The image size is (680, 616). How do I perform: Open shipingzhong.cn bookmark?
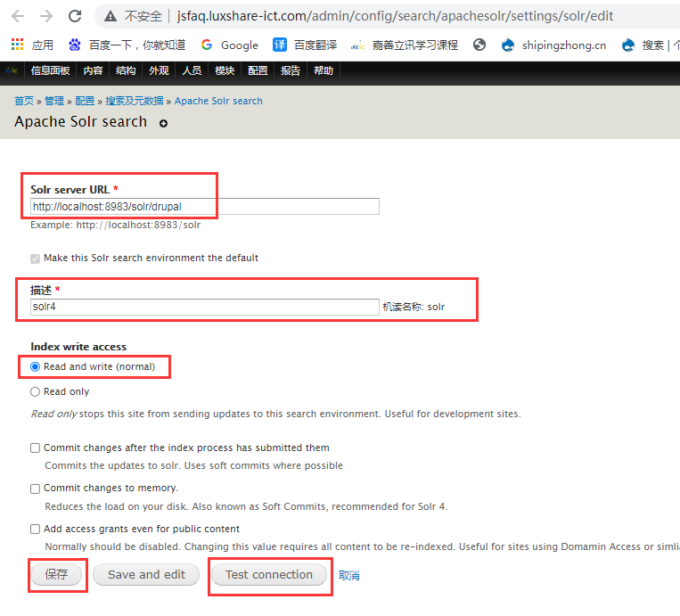[553, 45]
